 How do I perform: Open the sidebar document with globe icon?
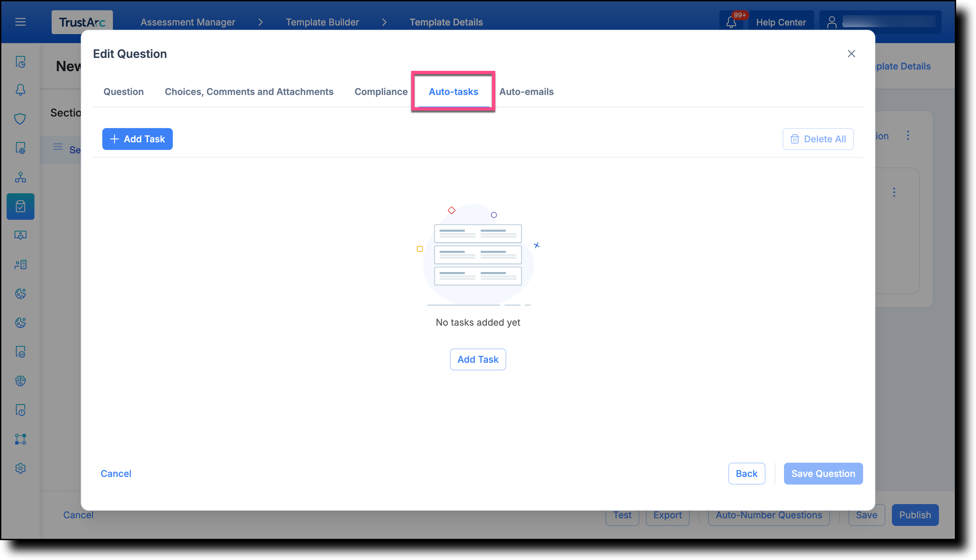(21, 148)
